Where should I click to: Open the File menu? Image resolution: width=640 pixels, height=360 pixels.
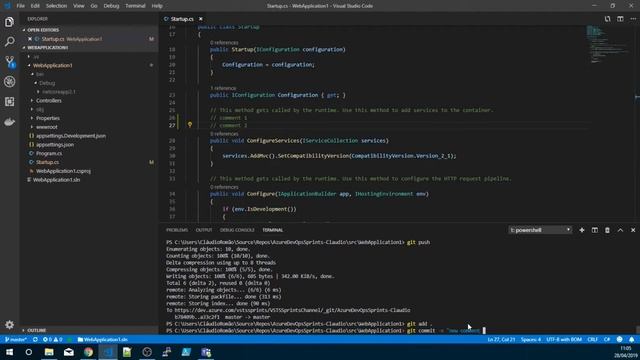(20, 6)
